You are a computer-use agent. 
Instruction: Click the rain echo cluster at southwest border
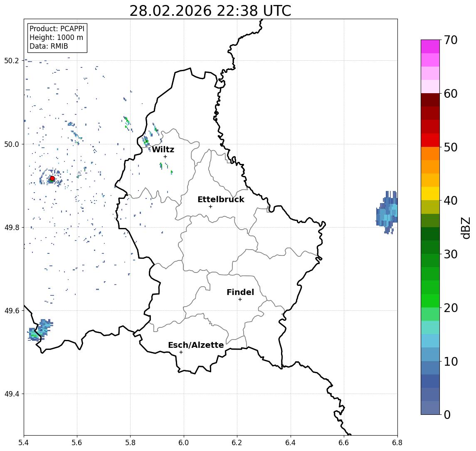(40, 330)
